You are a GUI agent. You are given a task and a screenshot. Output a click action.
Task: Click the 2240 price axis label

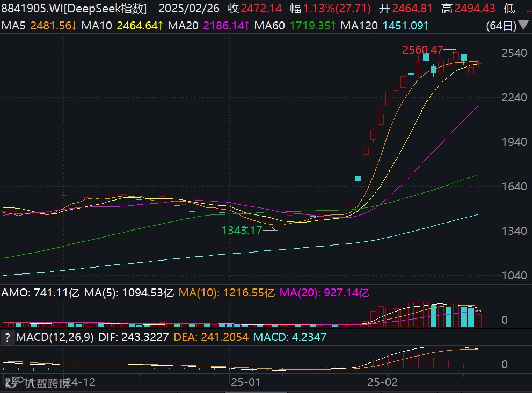[514, 97]
